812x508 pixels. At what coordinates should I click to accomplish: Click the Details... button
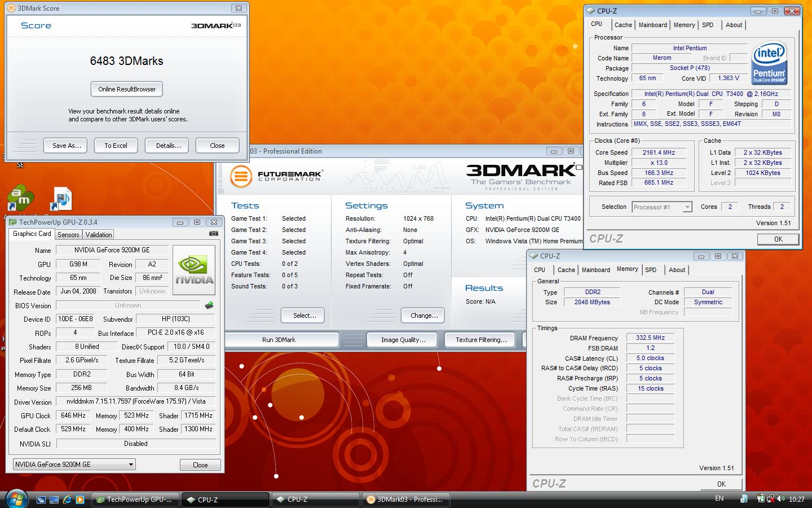click(x=168, y=146)
